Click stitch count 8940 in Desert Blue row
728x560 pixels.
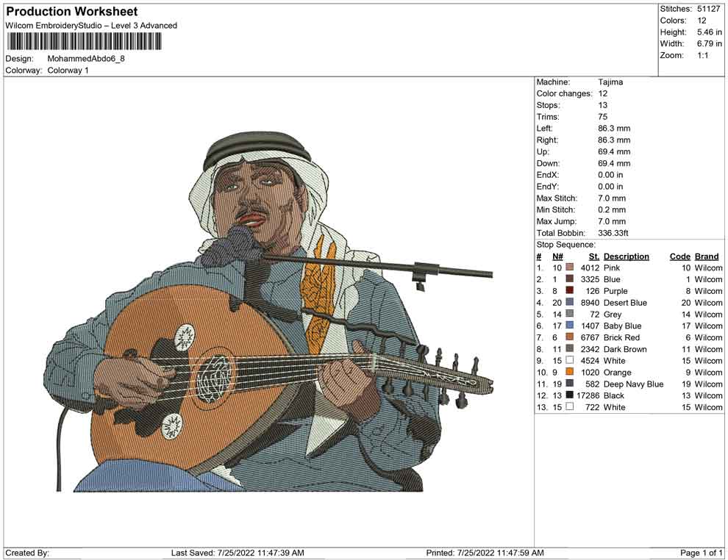590,303
